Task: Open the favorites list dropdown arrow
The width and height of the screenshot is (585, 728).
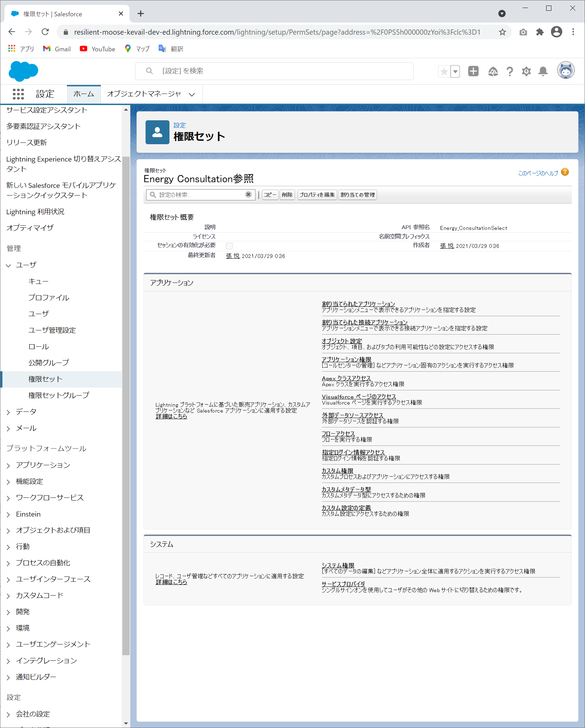Action: (455, 71)
